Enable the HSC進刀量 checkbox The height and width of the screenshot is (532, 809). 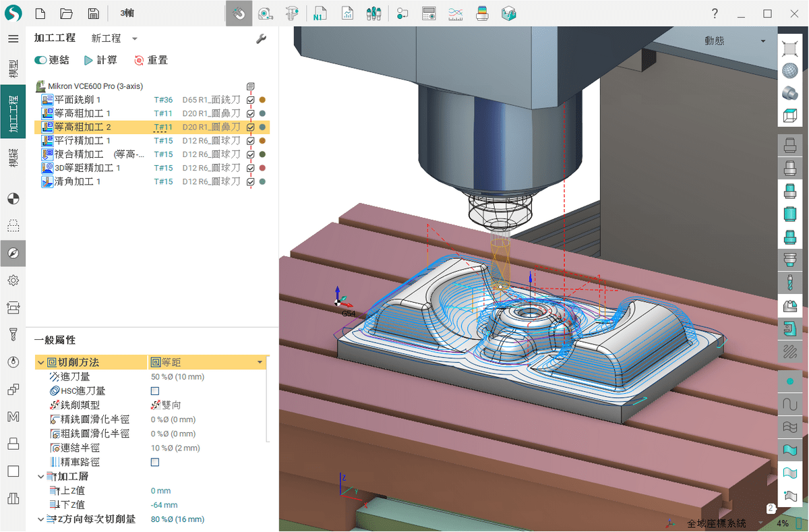click(155, 391)
